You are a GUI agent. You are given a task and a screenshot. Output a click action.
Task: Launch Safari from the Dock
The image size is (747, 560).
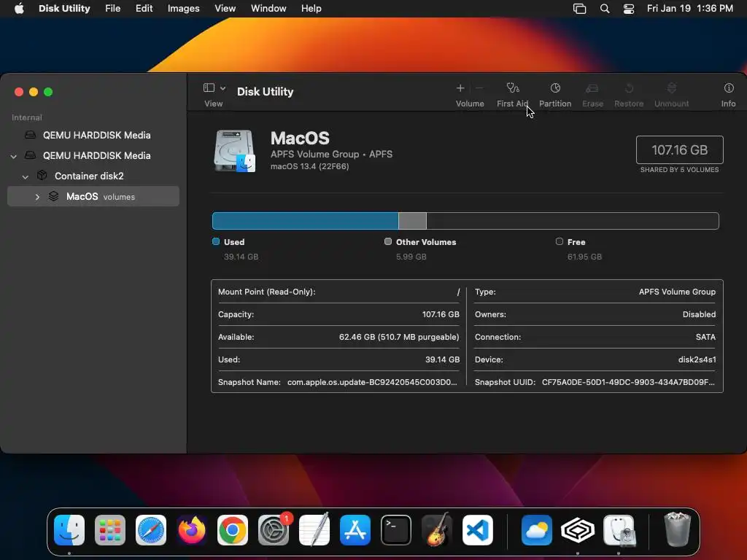tap(151, 530)
